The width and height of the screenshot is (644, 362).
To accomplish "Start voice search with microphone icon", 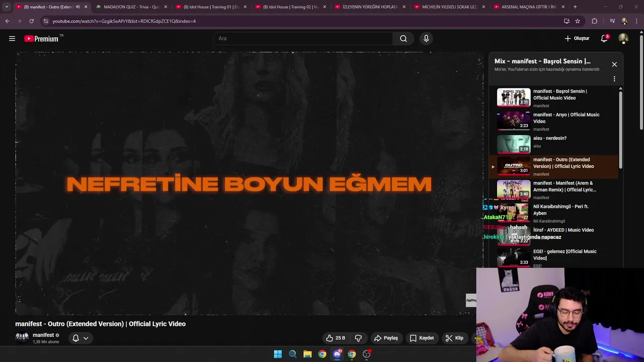I will point(426,39).
